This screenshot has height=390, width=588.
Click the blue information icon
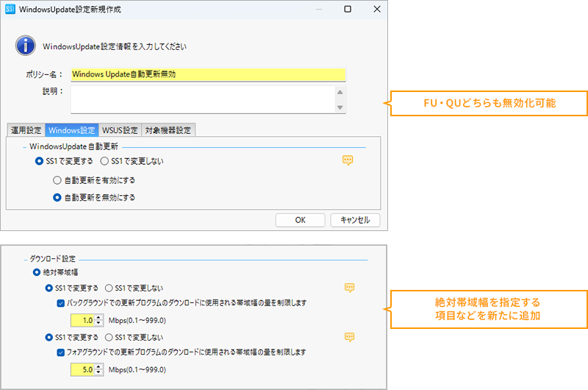[x=26, y=46]
